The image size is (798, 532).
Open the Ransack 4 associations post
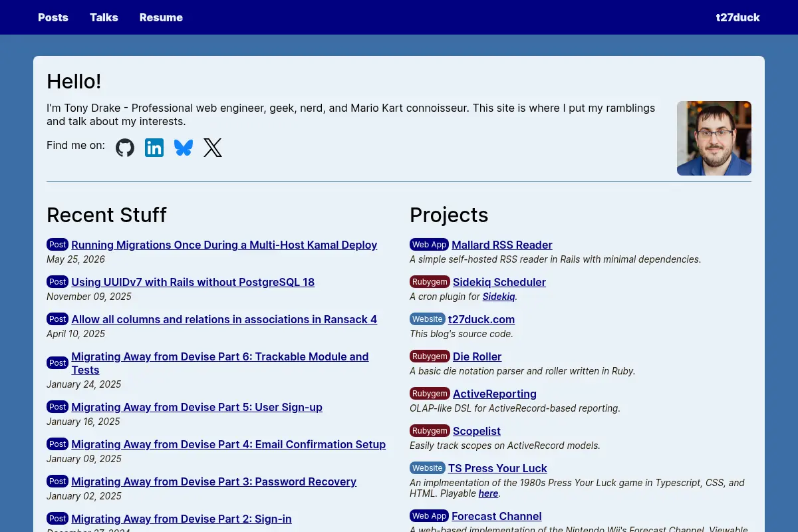tap(224, 319)
